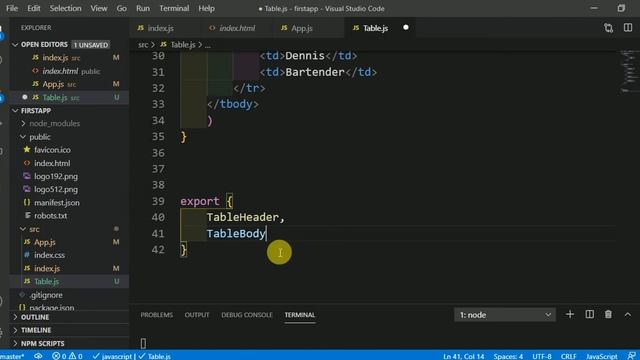Open the Terminal menu
Image resolution: width=640 pixels, height=360 pixels.
(174, 8)
